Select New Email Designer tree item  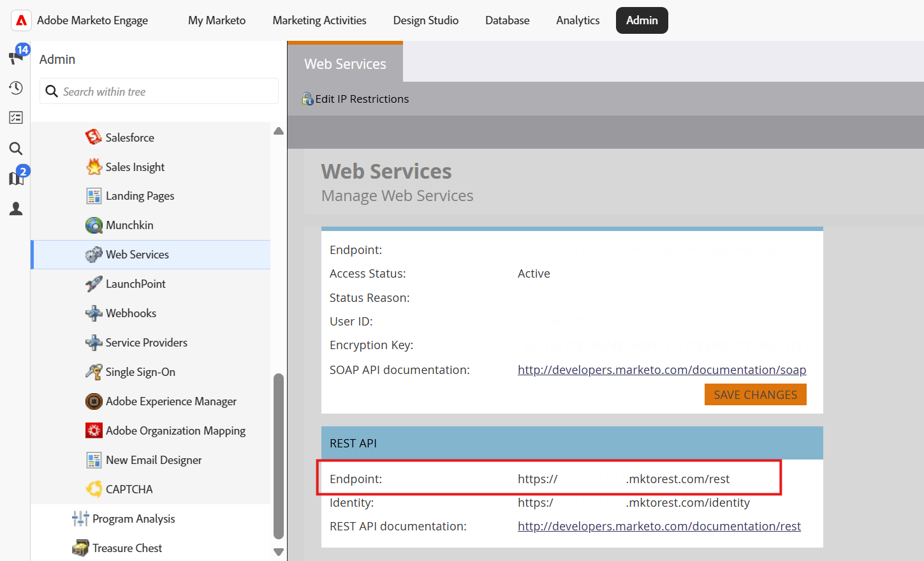pyautogui.click(x=154, y=460)
